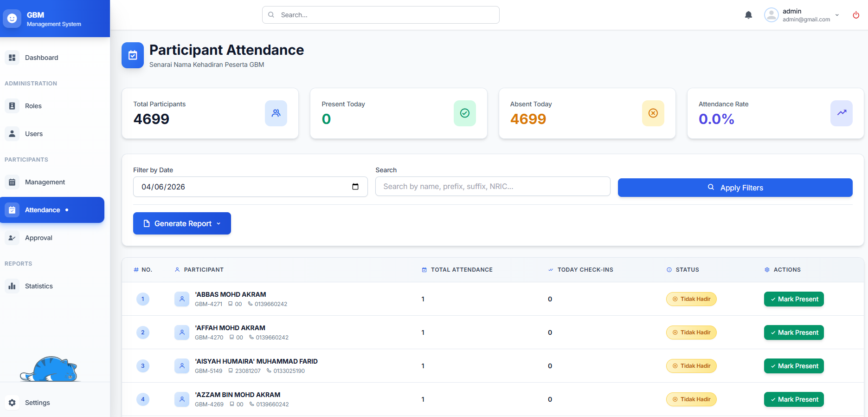This screenshot has height=417, width=868.
Task: Select the Attendance sidebar item
Action: (52, 210)
